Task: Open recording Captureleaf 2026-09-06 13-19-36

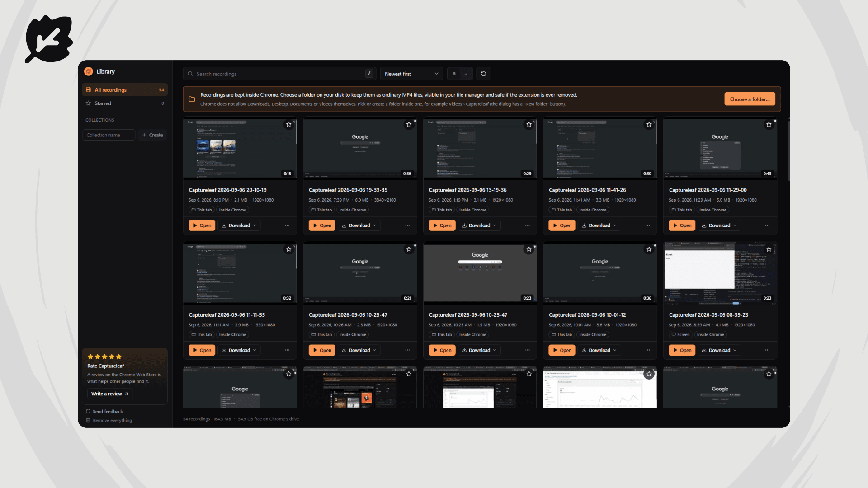Action: (x=442, y=225)
